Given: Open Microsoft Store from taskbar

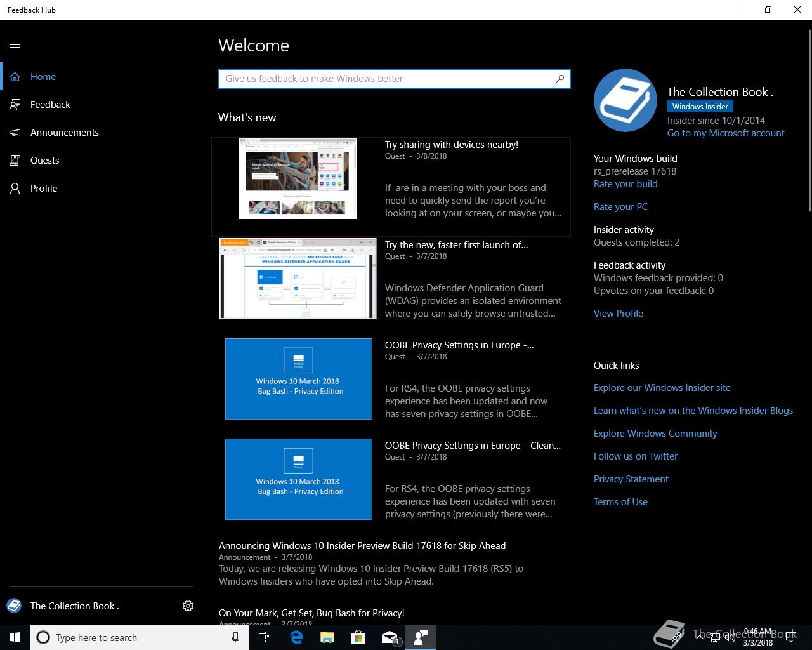Looking at the screenshot, I should pos(358,637).
